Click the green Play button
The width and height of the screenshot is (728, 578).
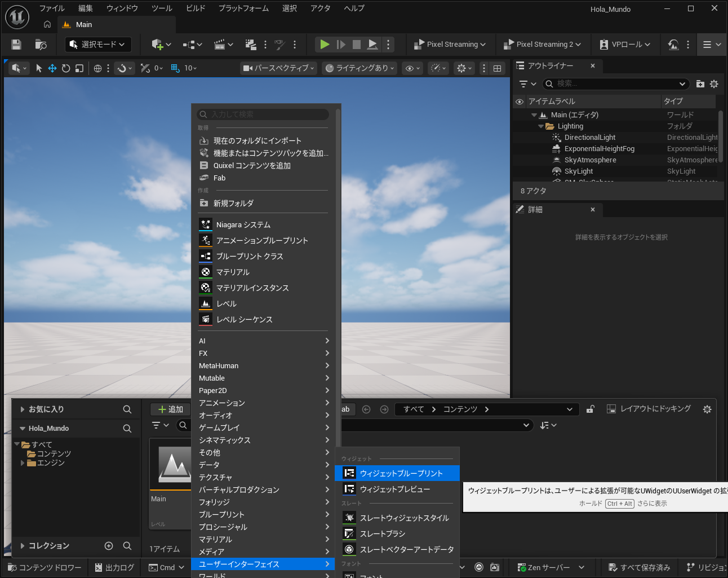click(x=325, y=44)
